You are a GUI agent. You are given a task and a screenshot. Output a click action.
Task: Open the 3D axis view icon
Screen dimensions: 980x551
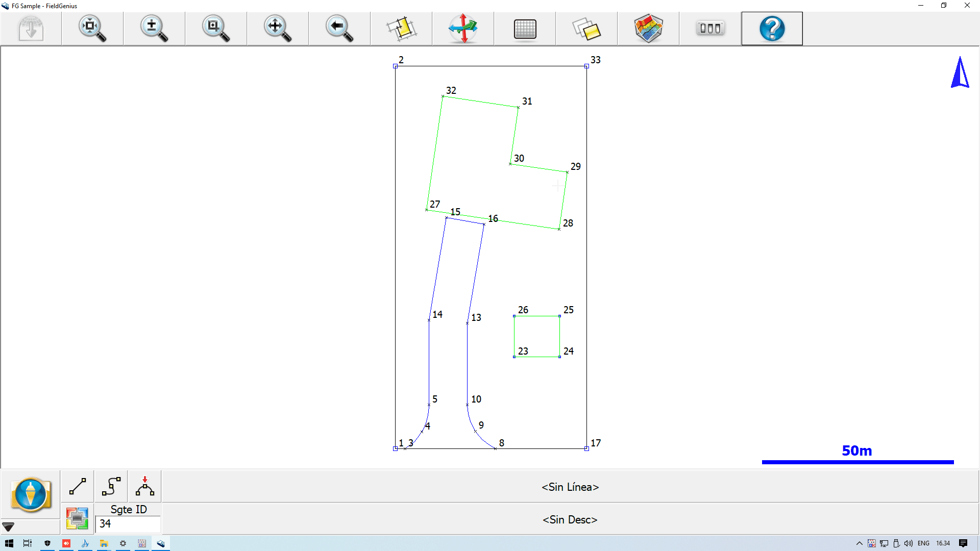(462, 29)
